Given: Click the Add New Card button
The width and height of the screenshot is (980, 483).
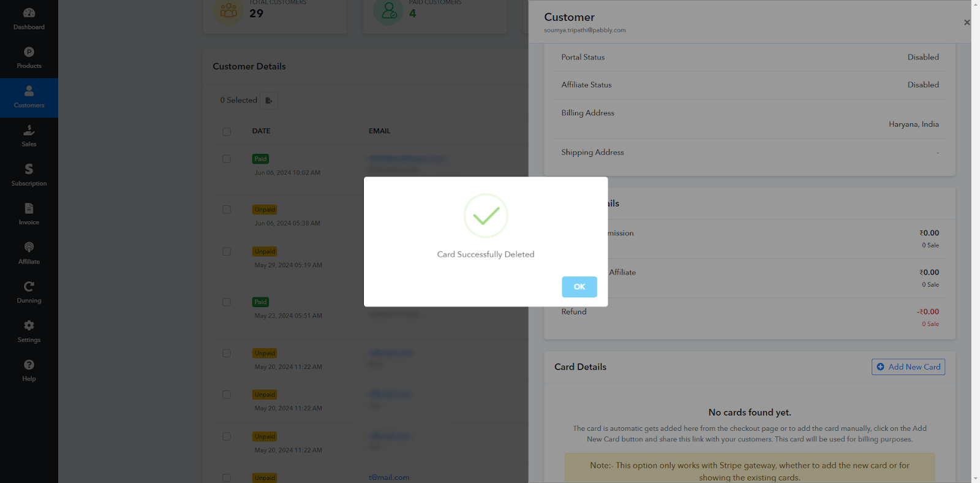Looking at the screenshot, I should (x=908, y=367).
